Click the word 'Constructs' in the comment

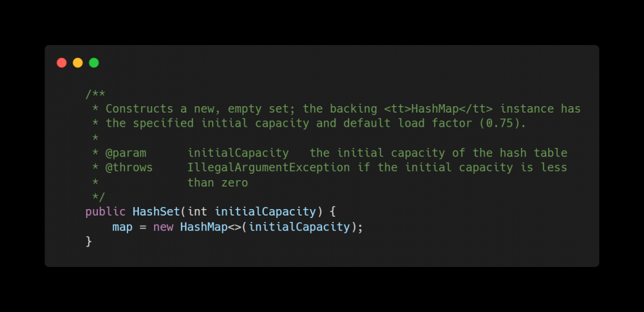pyautogui.click(x=139, y=109)
